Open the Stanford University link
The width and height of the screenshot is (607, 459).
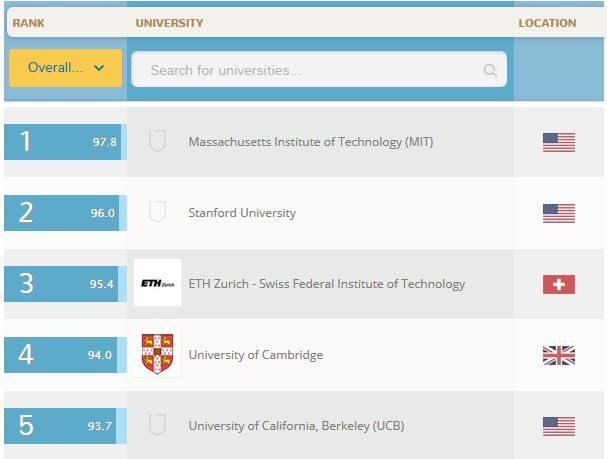[x=242, y=213]
